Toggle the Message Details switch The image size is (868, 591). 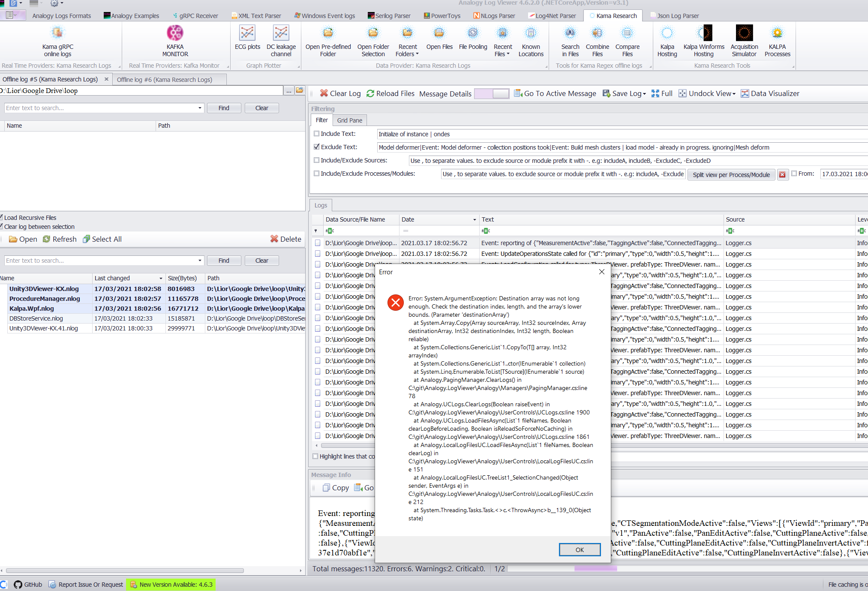click(x=492, y=93)
